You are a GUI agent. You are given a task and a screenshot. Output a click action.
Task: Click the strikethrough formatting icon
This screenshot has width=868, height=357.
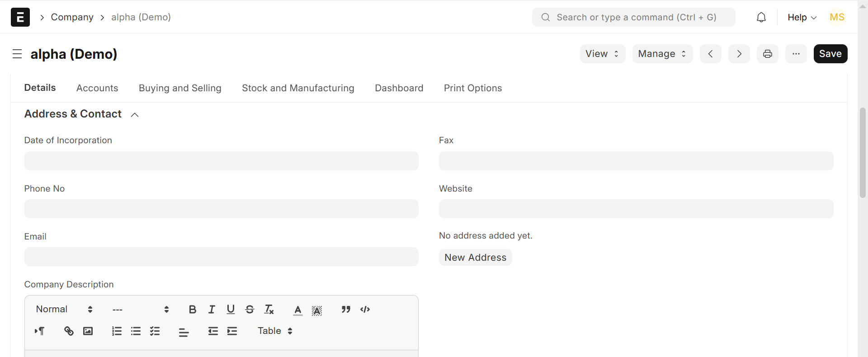250,310
